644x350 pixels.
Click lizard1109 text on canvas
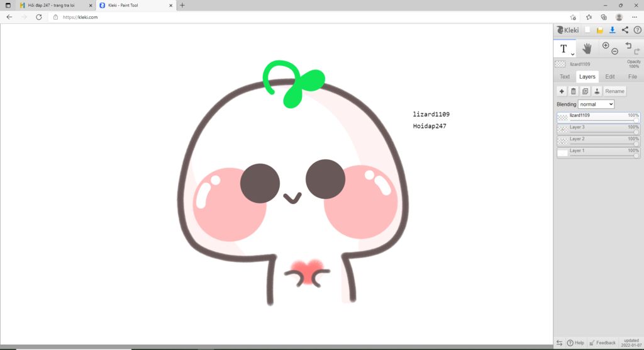(x=431, y=115)
